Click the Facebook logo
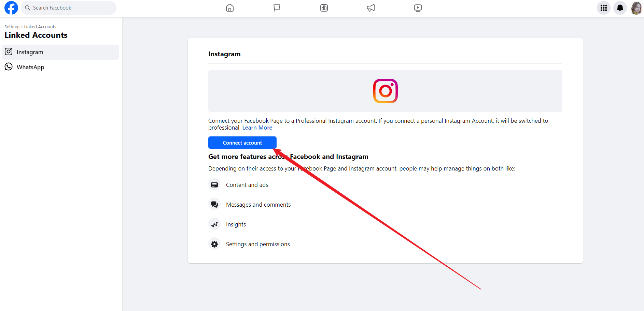The width and height of the screenshot is (644, 311). 11,8
